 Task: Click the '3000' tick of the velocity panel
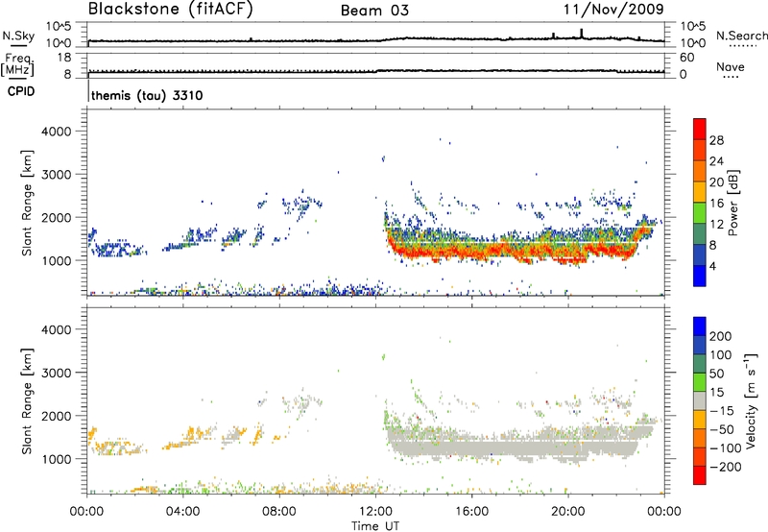[x=56, y=373]
